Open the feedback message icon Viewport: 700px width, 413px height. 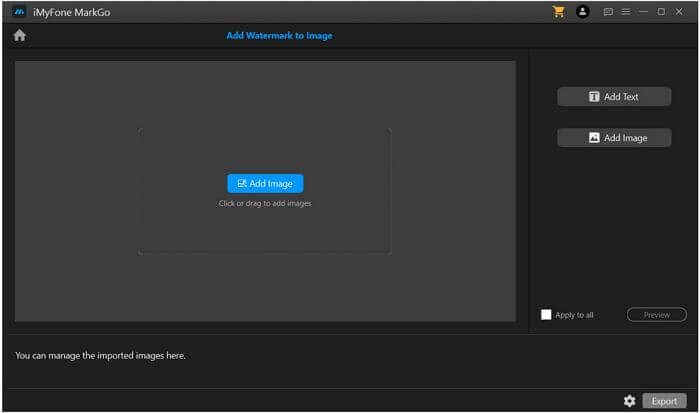coord(608,12)
